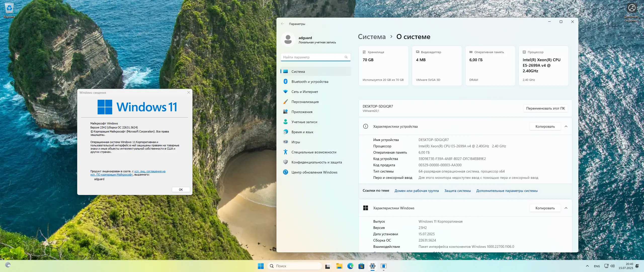
Task: Open Microsoft Edge from taskbar
Action: (x=350, y=266)
